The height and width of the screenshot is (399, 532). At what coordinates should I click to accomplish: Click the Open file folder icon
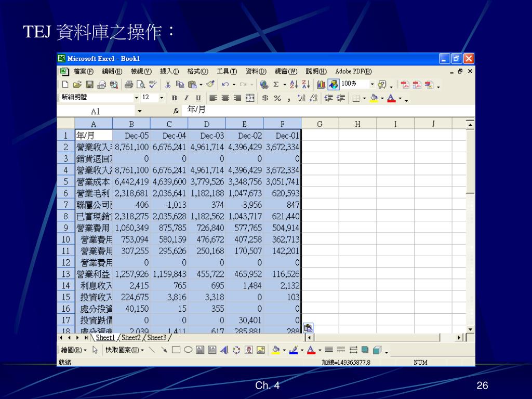click(x=77, y=85)
